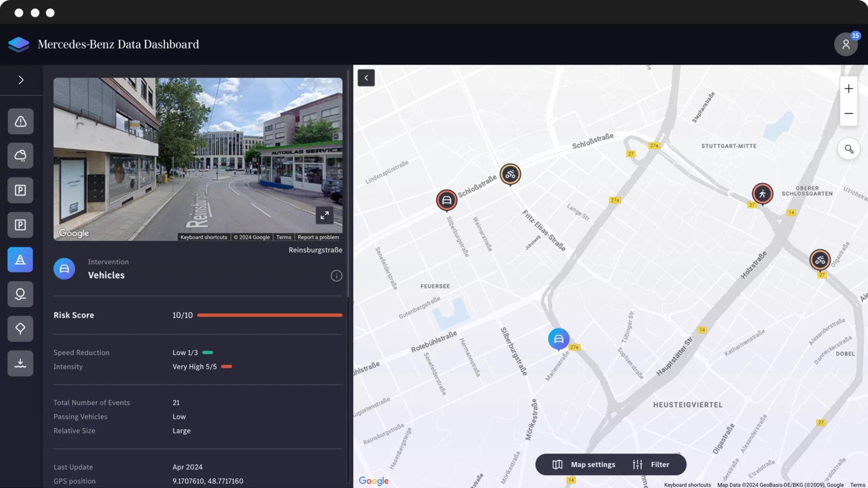Expand the left sidebar with the chevron arrow

(x=21, y=80)
